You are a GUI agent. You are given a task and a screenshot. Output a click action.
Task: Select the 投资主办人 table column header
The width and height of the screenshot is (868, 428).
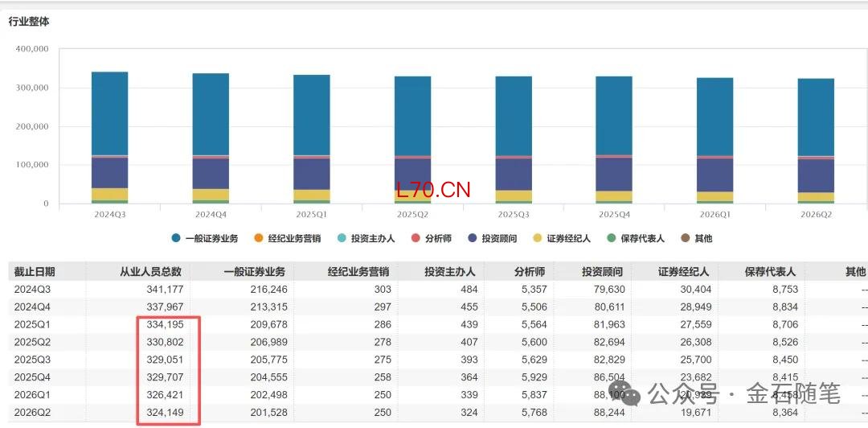[451, 272]
